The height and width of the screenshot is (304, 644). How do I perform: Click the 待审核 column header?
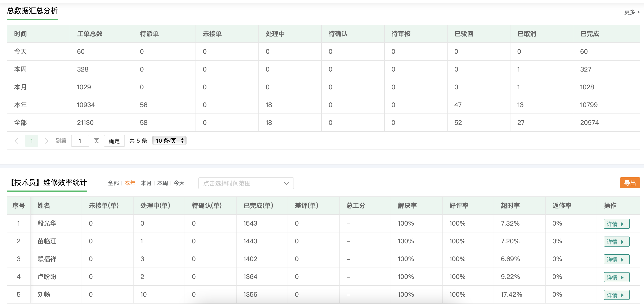pos(401,34)
